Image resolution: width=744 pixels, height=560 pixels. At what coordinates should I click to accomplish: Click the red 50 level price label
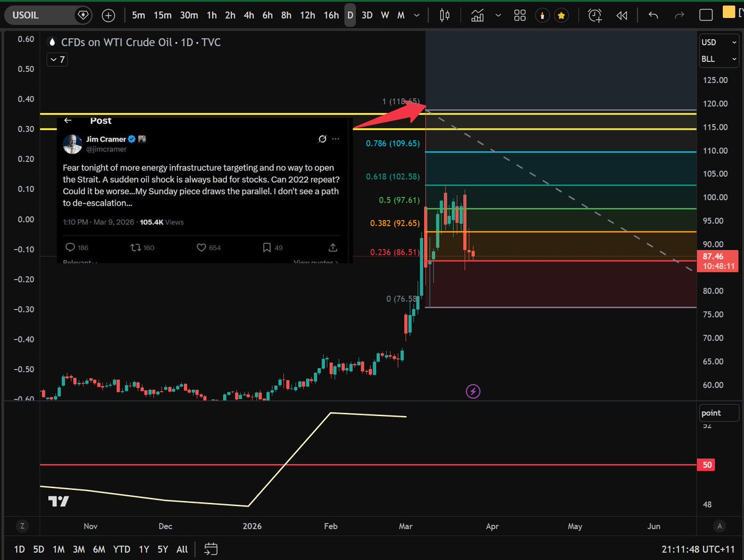point(706,464)
